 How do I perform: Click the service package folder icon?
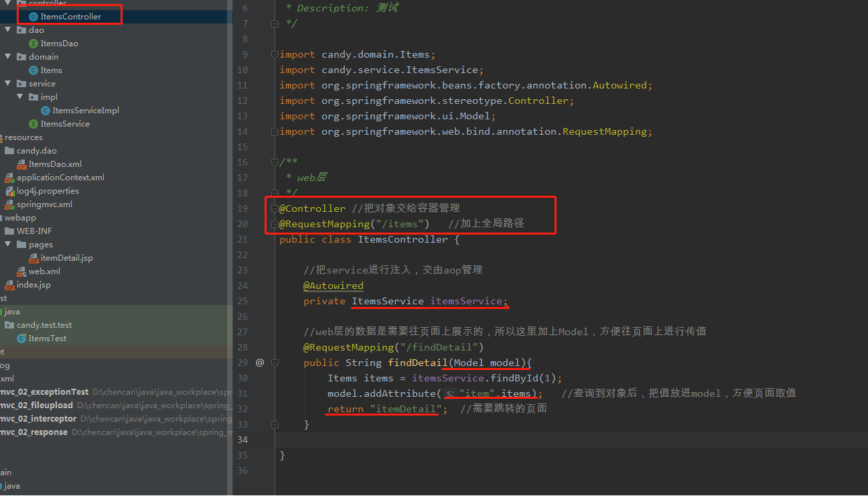coord(21,84)
